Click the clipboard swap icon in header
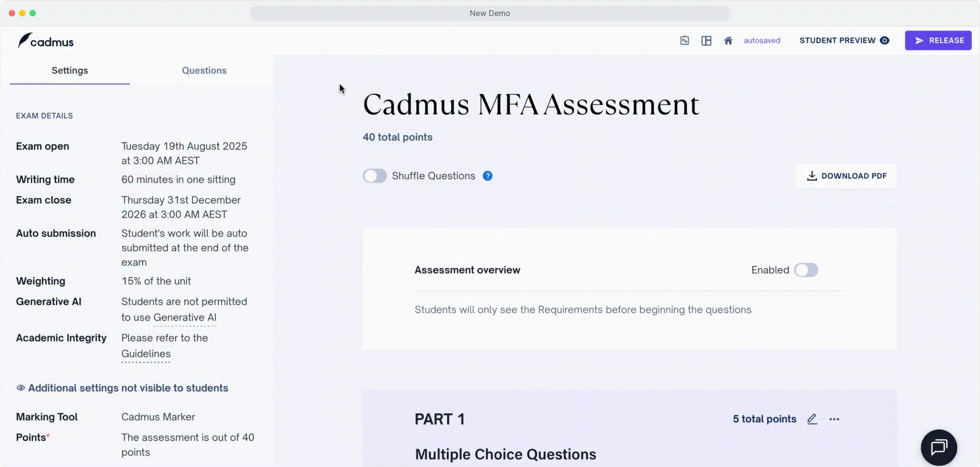This screenshot has width=980, height=467. click(x=684, y=41)
